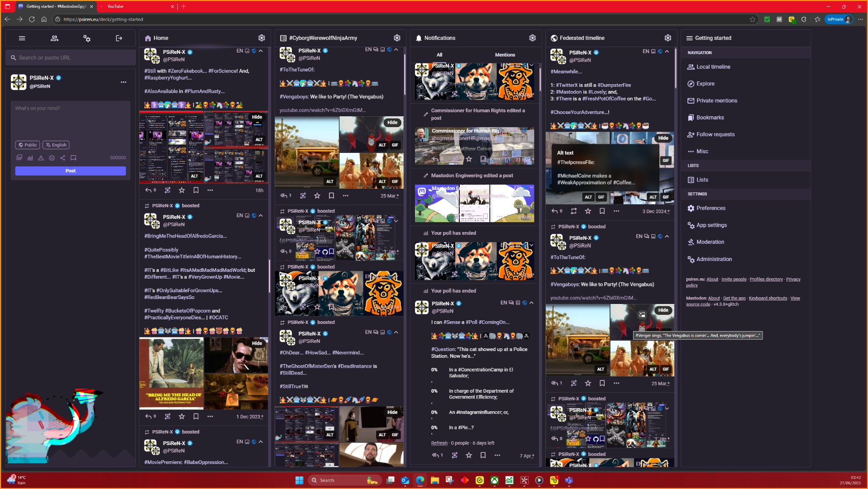Screen dimensions: 868x489
Task: Click the Windows Start button
Action: click(x=299, y=480)
